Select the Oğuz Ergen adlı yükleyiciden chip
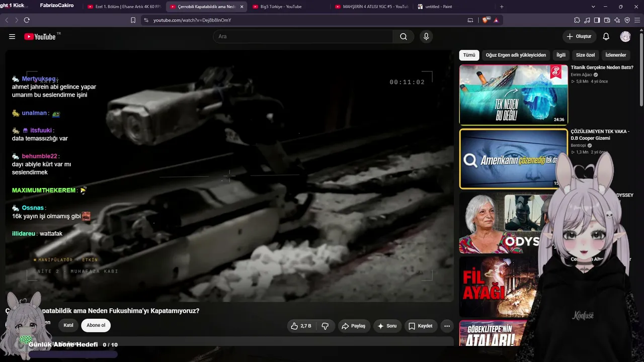Screen dimensions: 644x362 [516, 55]
